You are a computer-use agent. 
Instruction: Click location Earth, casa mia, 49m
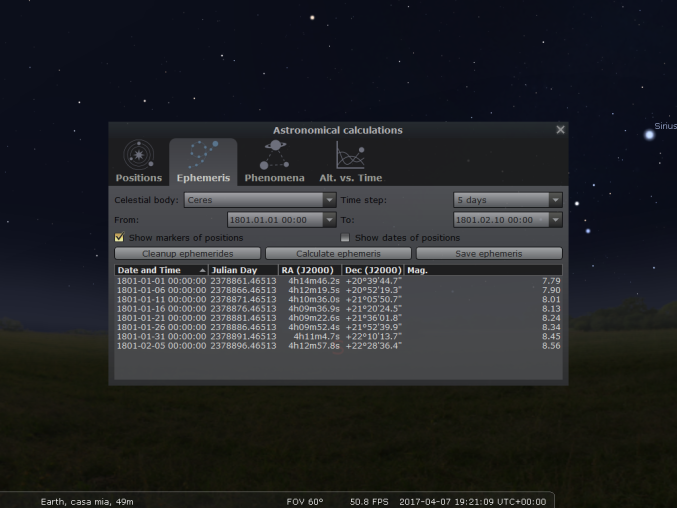(x=87, y=502)
